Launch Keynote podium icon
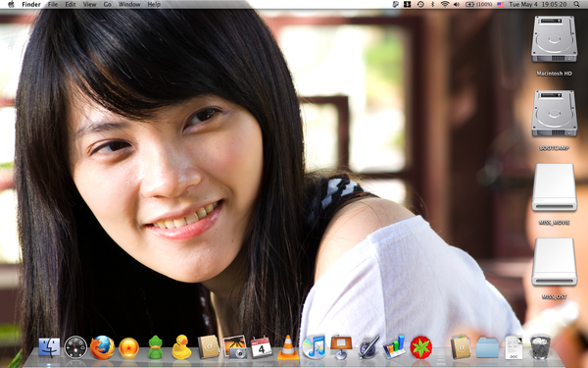This screenshot has width=588, height=368. tap(341, 346)
